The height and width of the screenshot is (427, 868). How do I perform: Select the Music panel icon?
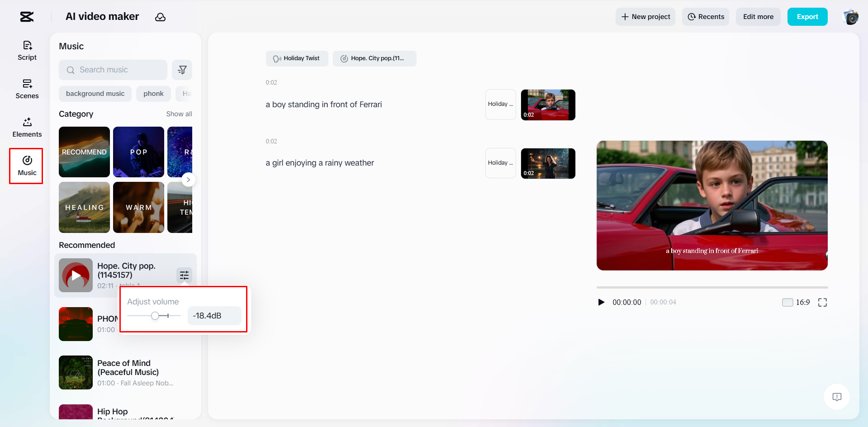(26, 165)
